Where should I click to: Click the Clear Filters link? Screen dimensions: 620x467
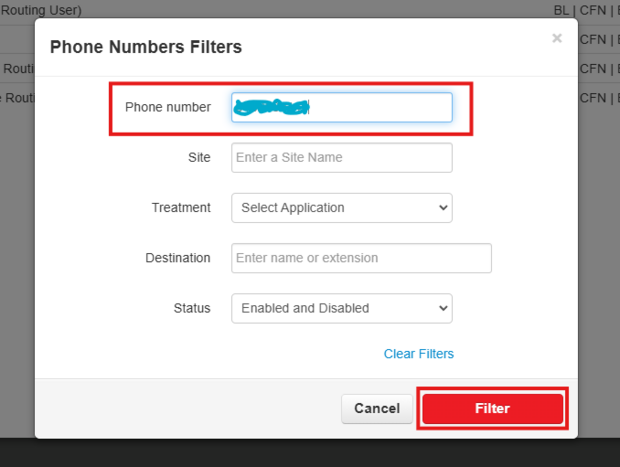pyautogui.click(x=418, y=354)
